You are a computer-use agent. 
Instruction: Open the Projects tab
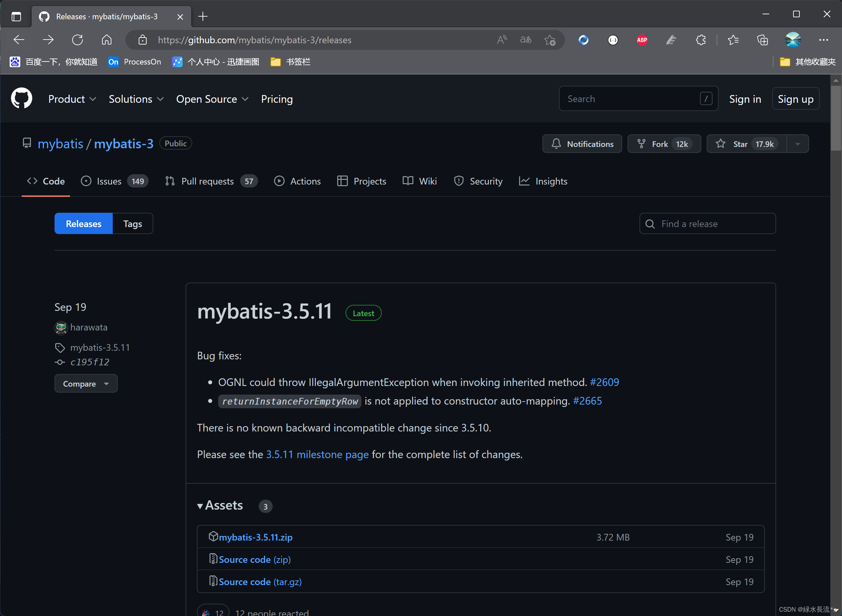pos(362,181)
